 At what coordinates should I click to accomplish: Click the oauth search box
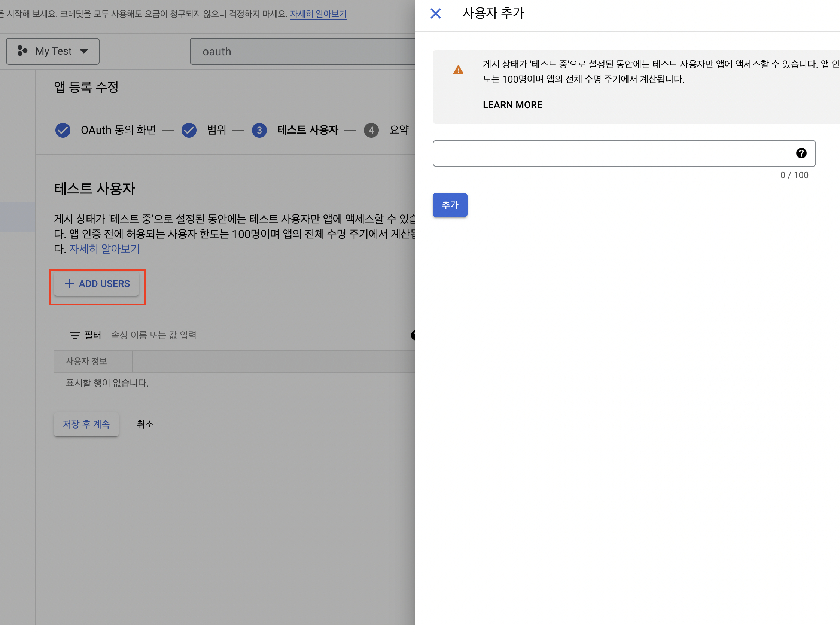pos(303,51)
